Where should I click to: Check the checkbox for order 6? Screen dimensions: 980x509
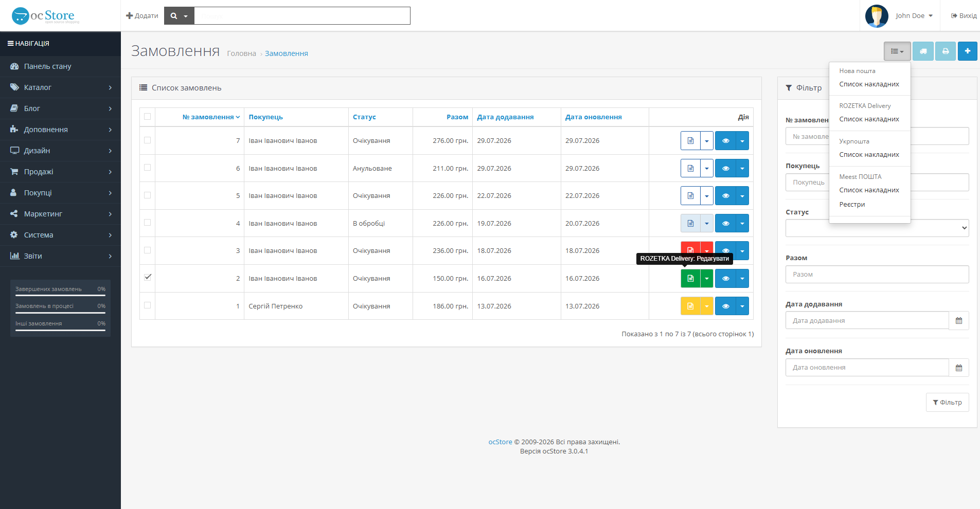[148, 168]
